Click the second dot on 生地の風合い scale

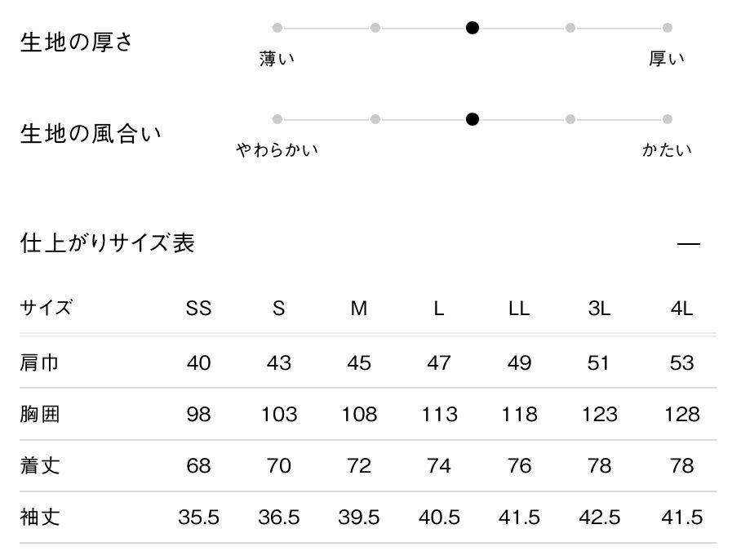tap(375, 119)
